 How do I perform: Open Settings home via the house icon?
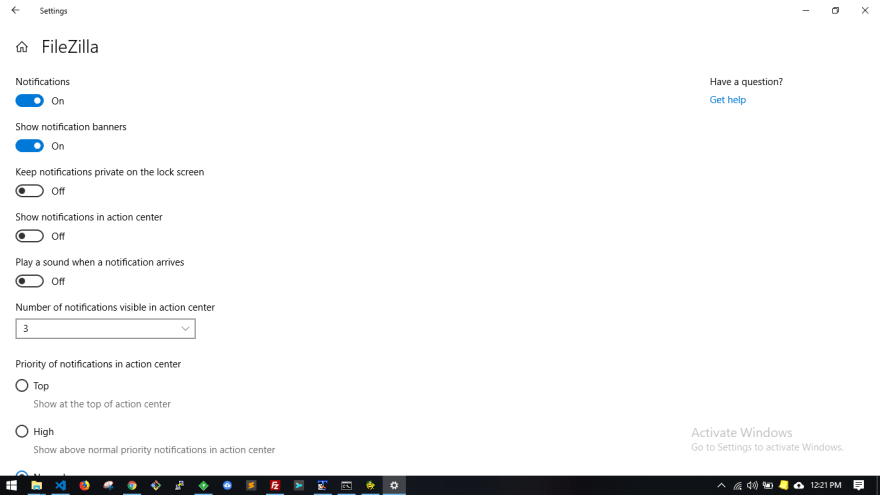coord(22,47)
